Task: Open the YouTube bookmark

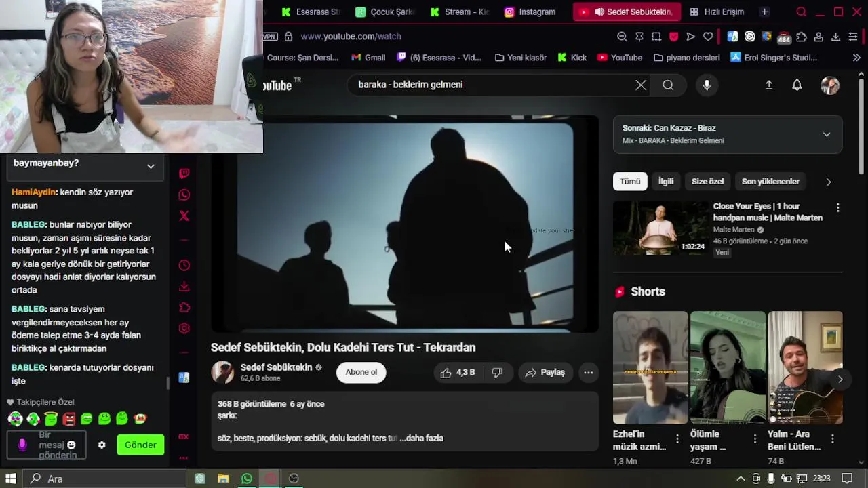Action: click(620, 58)
